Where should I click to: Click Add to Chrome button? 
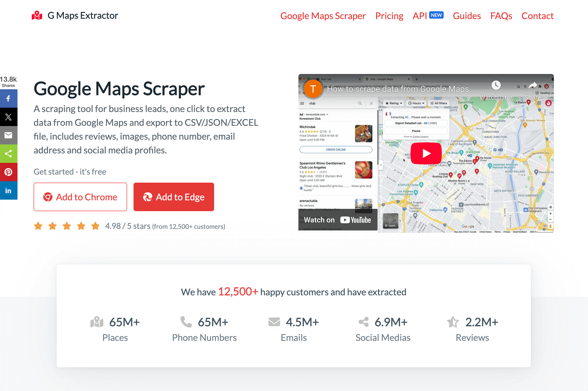[x=80, y=197]
